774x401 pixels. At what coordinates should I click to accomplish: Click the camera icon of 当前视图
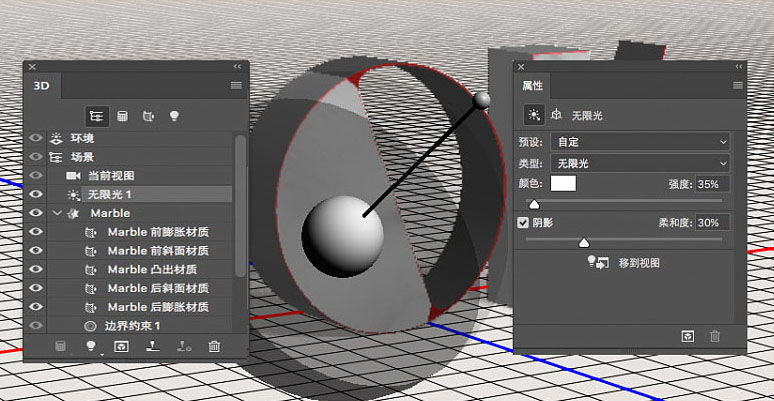click(x=73, y=176)
